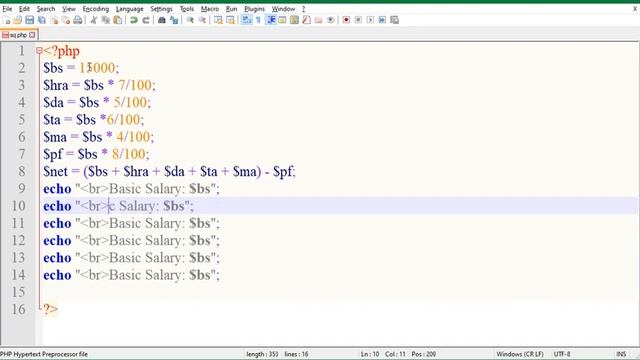
Task: Open the Language menu
Action: coord(129,9)
